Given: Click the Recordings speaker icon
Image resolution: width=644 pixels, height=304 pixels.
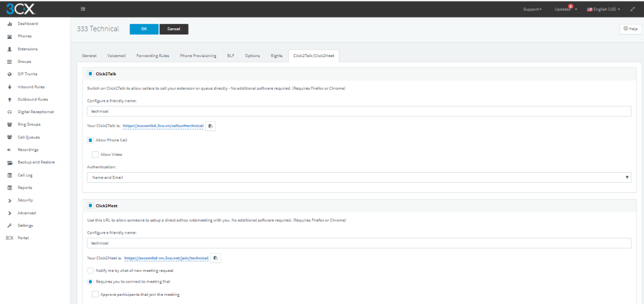Looking at the screenshot, I should pyautogui.click(x=9, y=150).
